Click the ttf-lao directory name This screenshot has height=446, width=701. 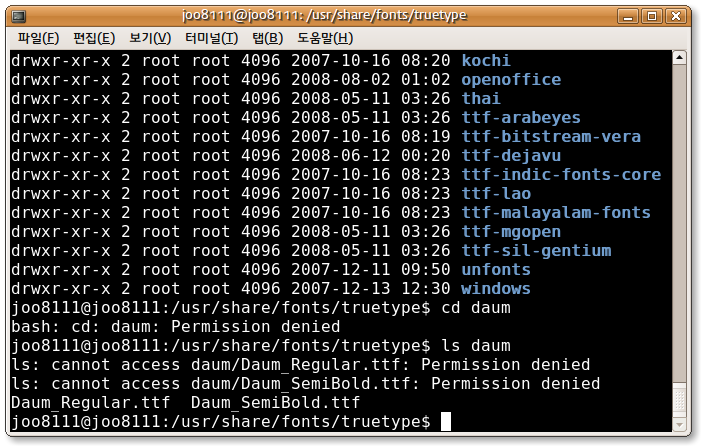point(496,194)
